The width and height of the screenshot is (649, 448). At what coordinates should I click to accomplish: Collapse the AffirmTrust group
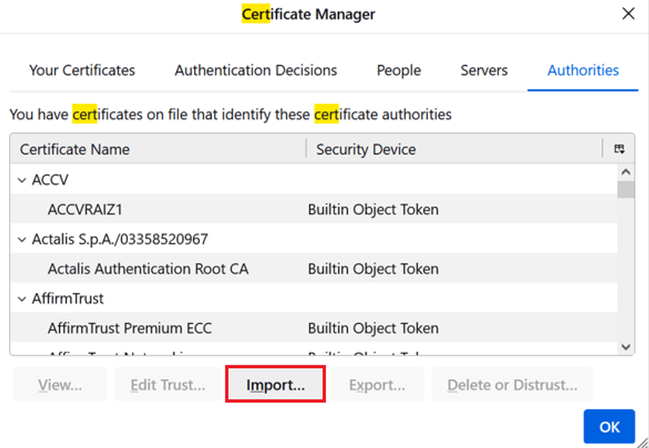(x=22, y=298)
